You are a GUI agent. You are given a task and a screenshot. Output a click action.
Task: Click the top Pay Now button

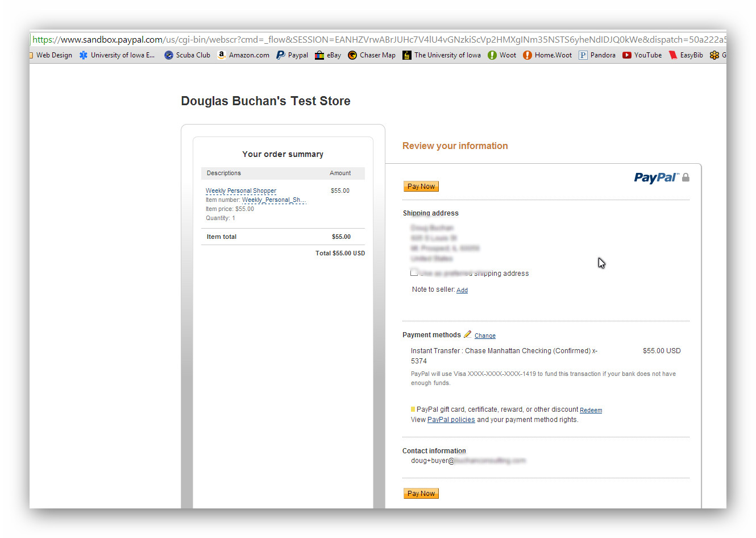pos(421,187)
